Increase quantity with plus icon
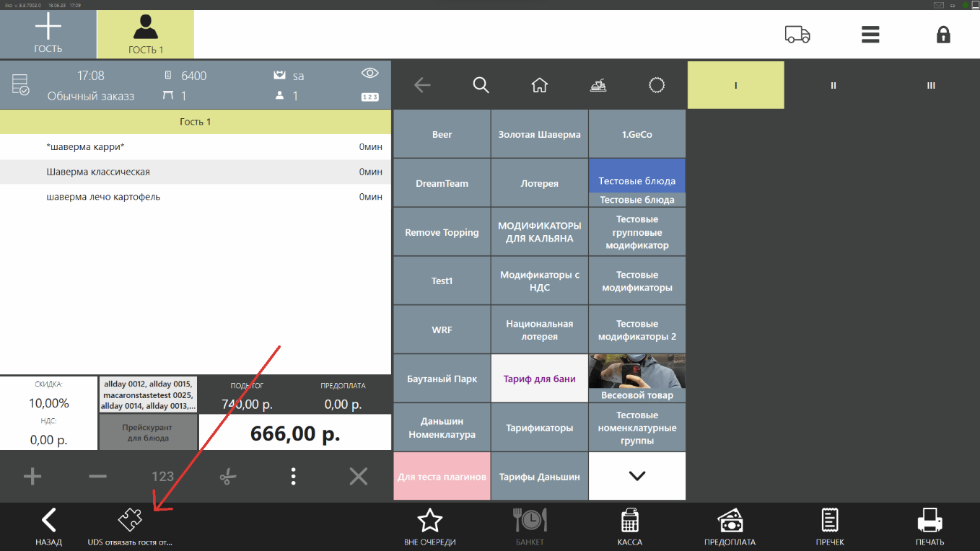Image resolution: width=980 pixels, height=551 pixels. (x=32, y=476)
